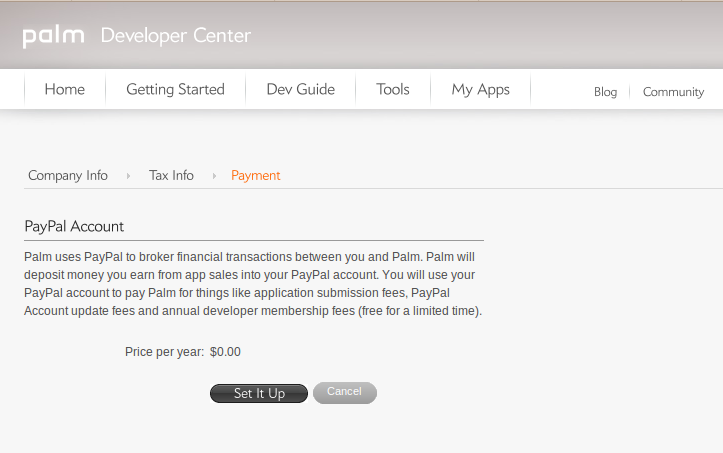The width and height of the screenshot is (723, 453).
Task: Click the arrow after Company Info
Action: pyautogui.click(x=128, y=176)
